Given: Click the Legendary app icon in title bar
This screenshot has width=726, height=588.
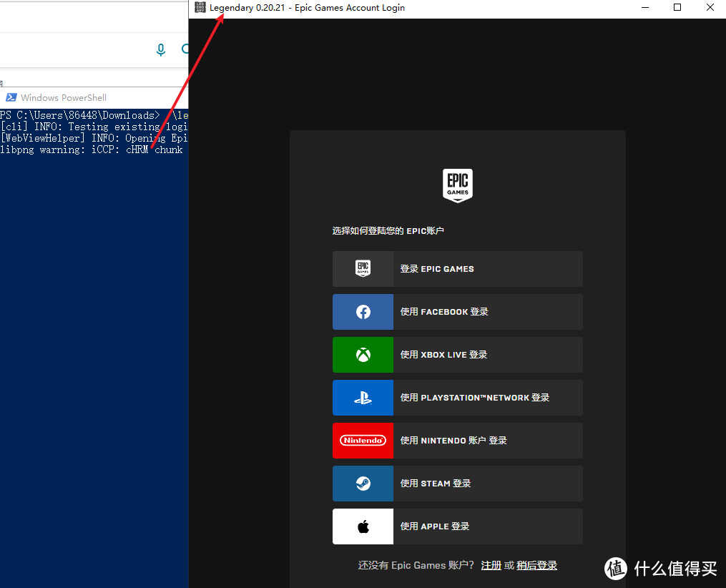Looking at the screenshot, I should click(200, 7).
